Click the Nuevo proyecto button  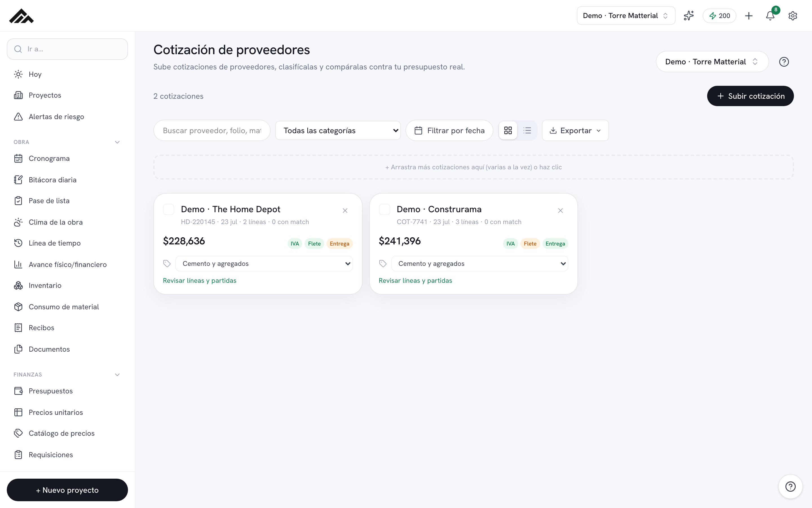pyautogui.click(x=67, y=490)
